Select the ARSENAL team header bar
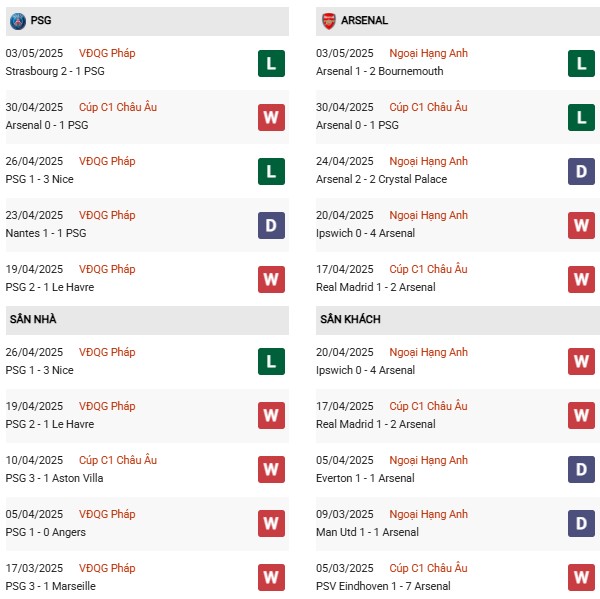This screenshot has height=599, width=600. [x=458, y=21]
